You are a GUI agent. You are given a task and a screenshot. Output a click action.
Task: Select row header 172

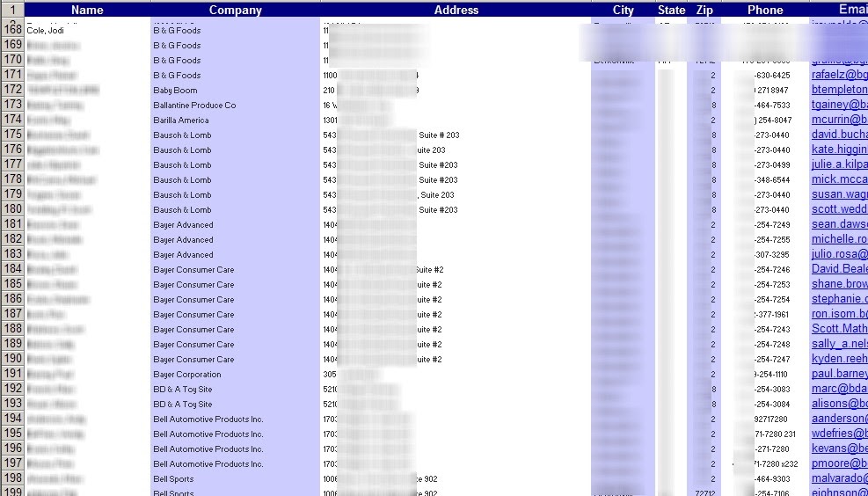tap(12, 90)
